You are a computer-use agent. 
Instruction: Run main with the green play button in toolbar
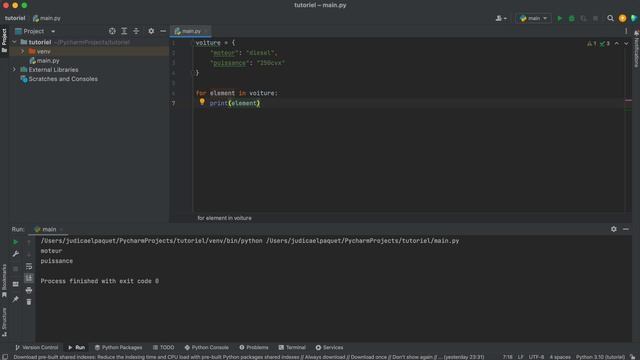click(560, 18)
